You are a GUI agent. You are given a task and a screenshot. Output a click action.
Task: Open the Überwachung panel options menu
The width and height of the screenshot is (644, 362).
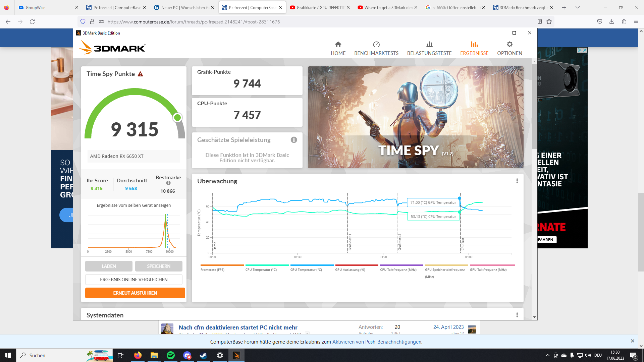[517, 181]
